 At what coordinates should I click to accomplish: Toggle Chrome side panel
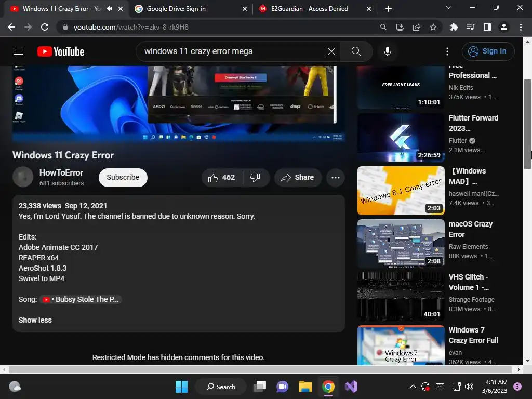coord(487,27)
